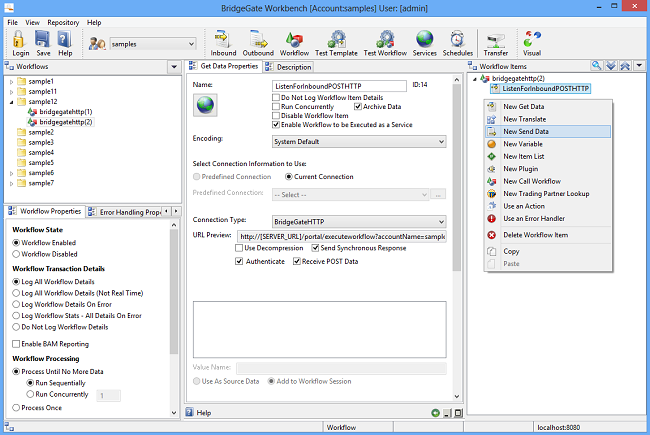Viewport: 650px width, 435px height.
Task: Toggle the Use Decompression checkbox
Action: (x=238, y=247)
